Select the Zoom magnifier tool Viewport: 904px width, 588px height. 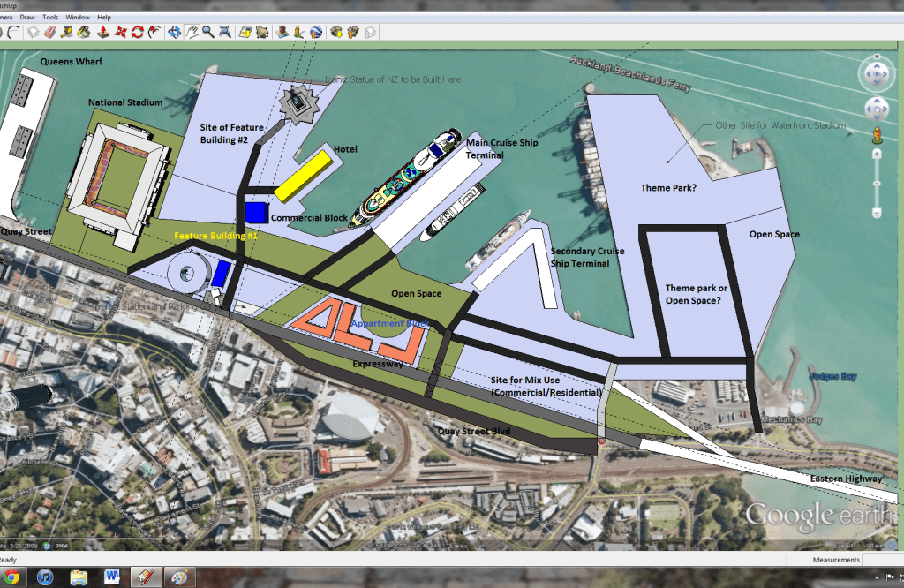(x=207, y=33)
